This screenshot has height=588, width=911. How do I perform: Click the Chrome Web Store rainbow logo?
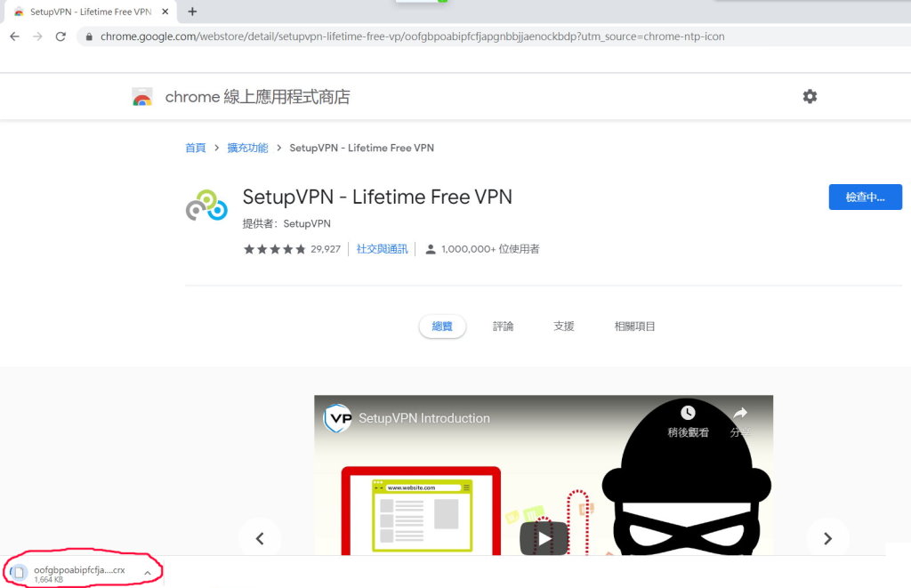(142, 97)
